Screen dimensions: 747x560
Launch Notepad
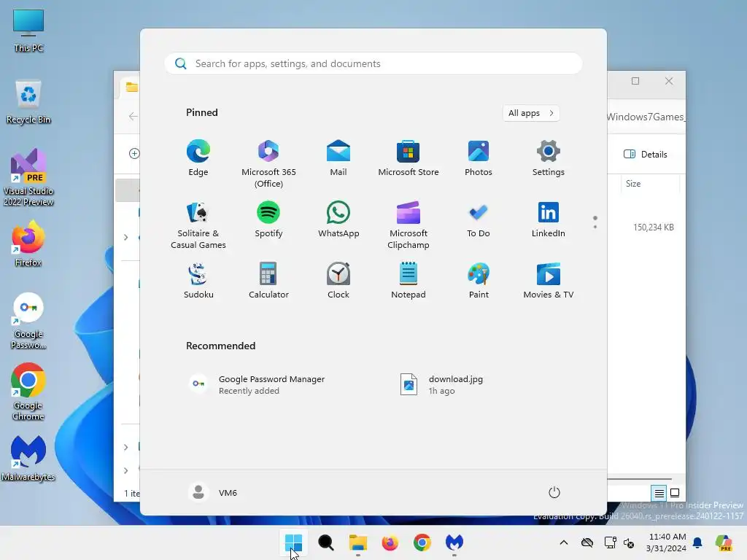click(409, 281)
